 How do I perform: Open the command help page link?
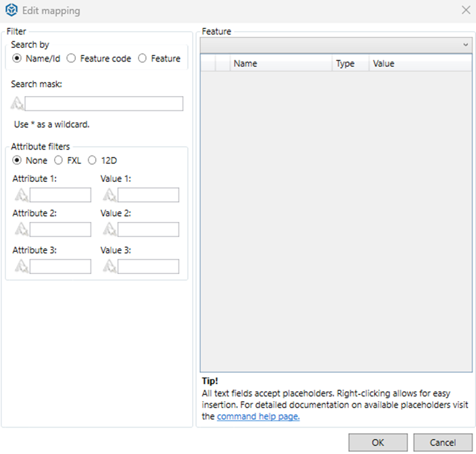(258, 417)
